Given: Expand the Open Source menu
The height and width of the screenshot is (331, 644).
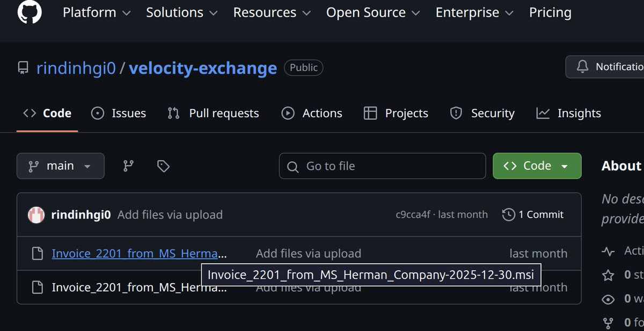Looking at the screenshot, I should pyautogui.click(x=373, y=12).
